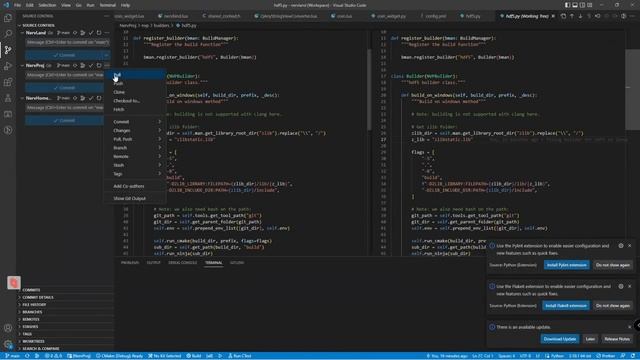Click the refresh icon in NervLand row
The width and height of the screenshot is (640, 360).
tap(99, 33)
